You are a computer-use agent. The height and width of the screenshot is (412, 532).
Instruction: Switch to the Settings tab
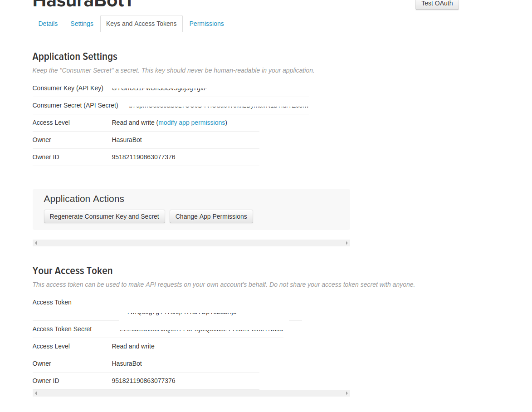[x=82, y=24]
